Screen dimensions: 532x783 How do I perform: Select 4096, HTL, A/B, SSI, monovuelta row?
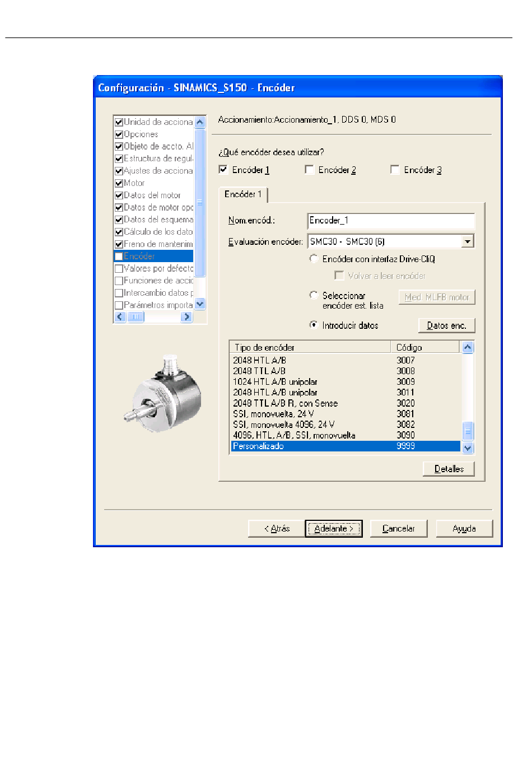point(346,435)
